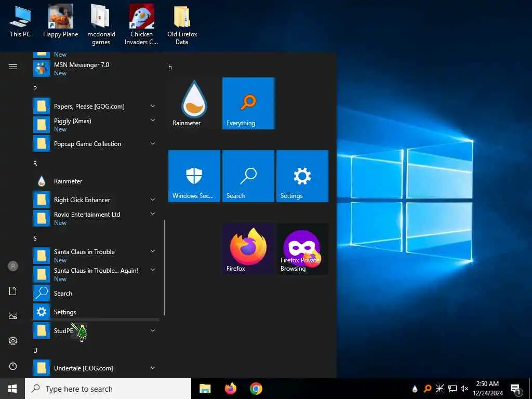Screen dimensions: 532x399
Task: Open Documents from the Start sidebar
Action: pyautogui.click(x=13, y=291)
